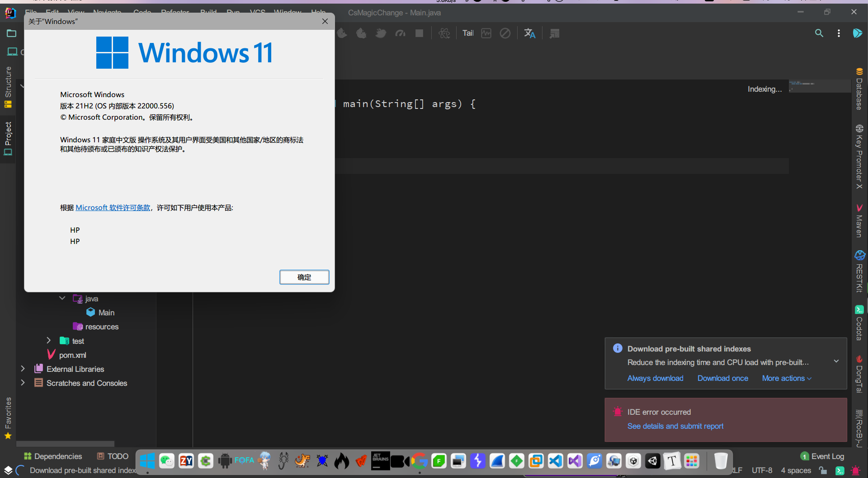Screen dimensions: 868x478
Task: Click Download once link in notification
Action: 722,378
